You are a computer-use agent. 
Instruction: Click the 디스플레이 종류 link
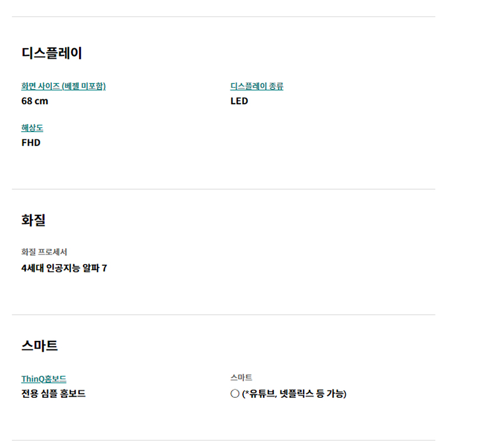tap(257, 86)
